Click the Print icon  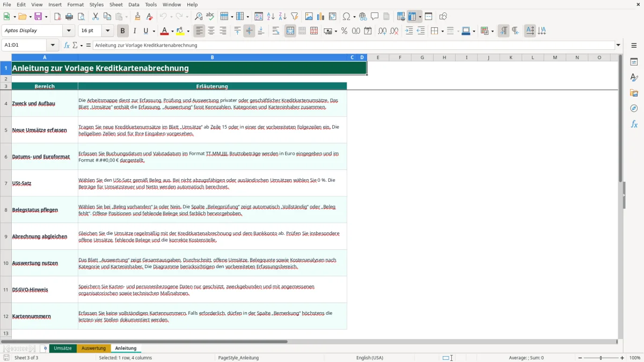tap(69, 17)
